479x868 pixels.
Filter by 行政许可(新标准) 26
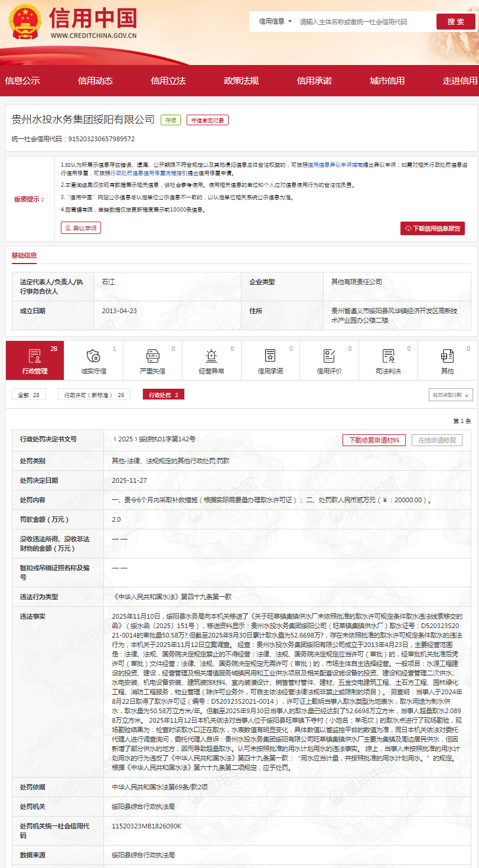[x=94, y=395]
